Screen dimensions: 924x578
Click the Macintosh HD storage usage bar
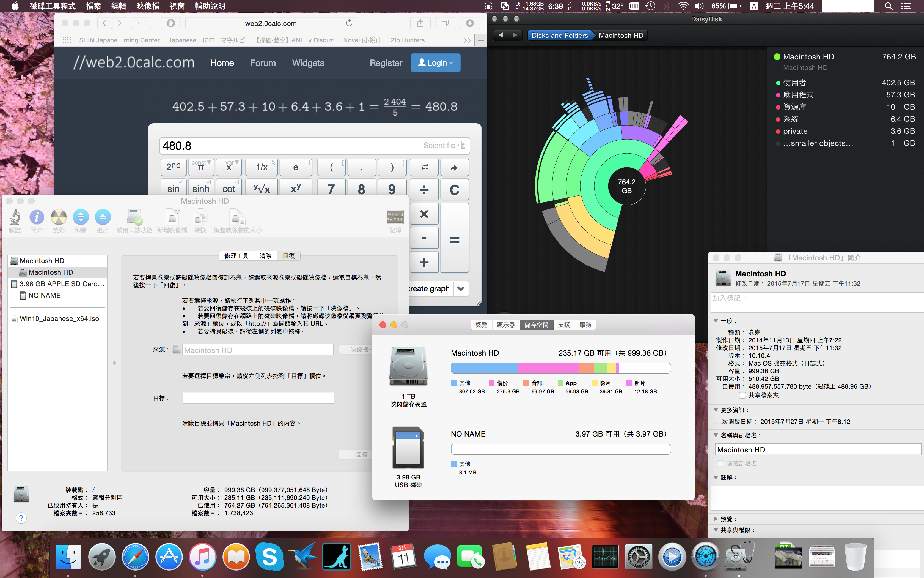[x=560, y=368]
